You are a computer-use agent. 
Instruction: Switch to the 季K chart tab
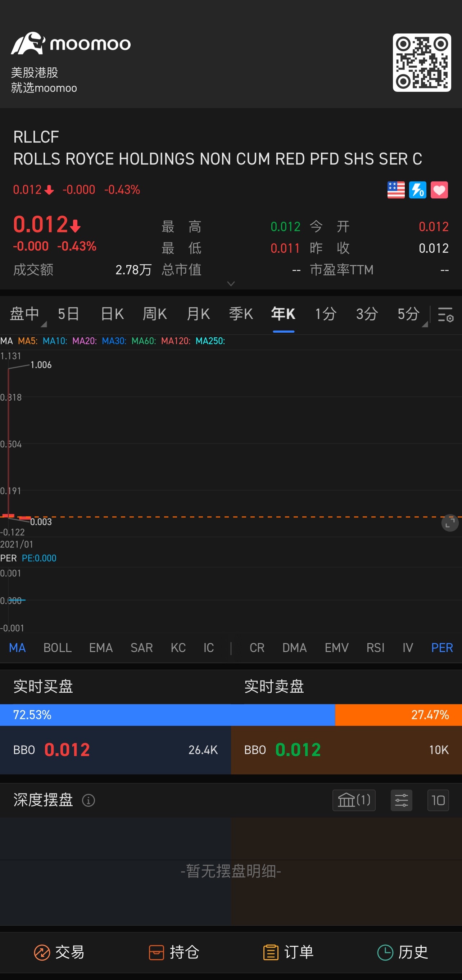[241, 314]
